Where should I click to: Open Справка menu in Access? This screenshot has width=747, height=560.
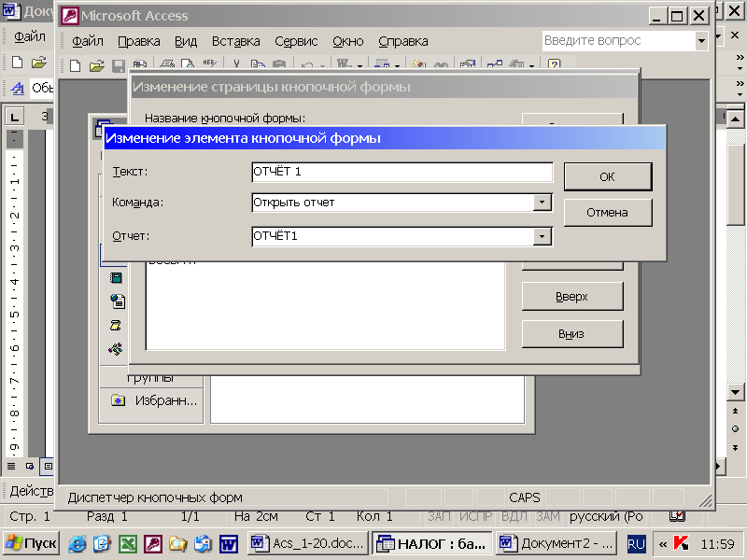click(x=403, y=41)
